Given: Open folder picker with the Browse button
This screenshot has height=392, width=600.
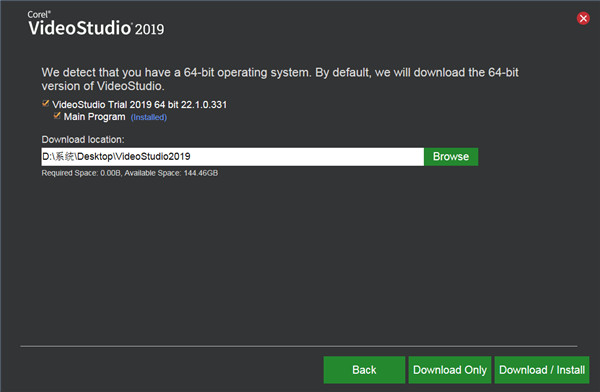Looking at the screenshot, I should [x=451, y=157].
